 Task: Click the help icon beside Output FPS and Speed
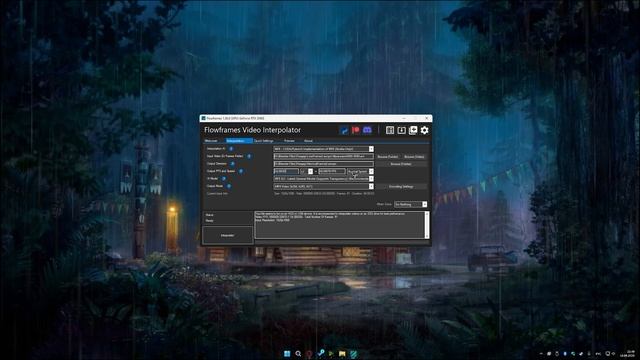click(x=241, y=171)
